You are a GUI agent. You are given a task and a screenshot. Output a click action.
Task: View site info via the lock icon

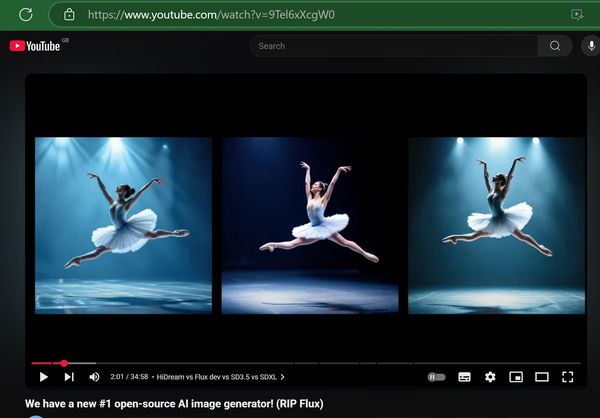pos(69,15)
